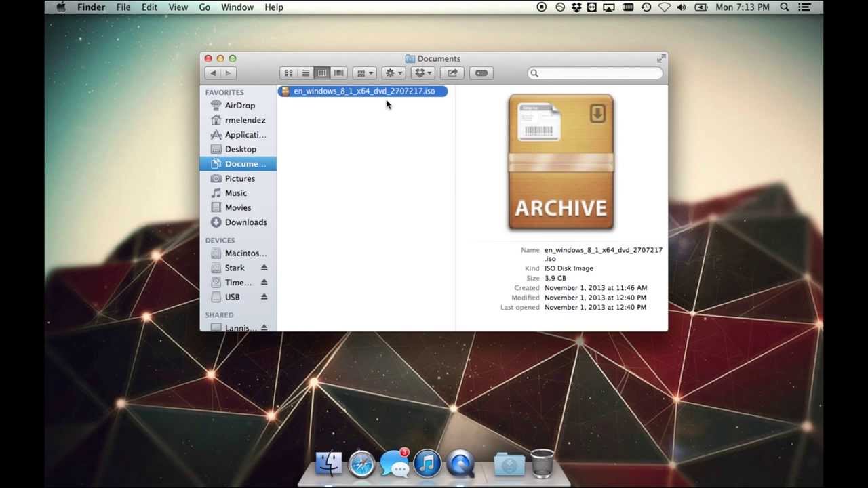Click the battery status icon

[701, 7]
